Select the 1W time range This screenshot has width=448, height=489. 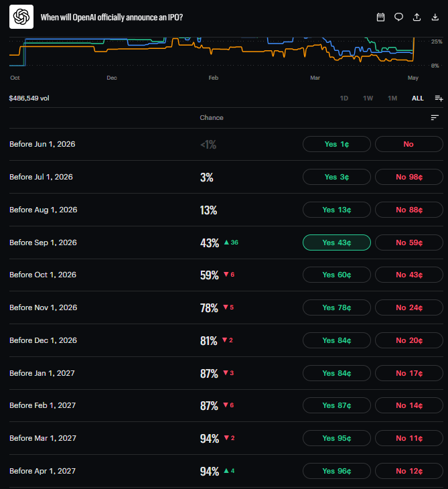point(368,98)
